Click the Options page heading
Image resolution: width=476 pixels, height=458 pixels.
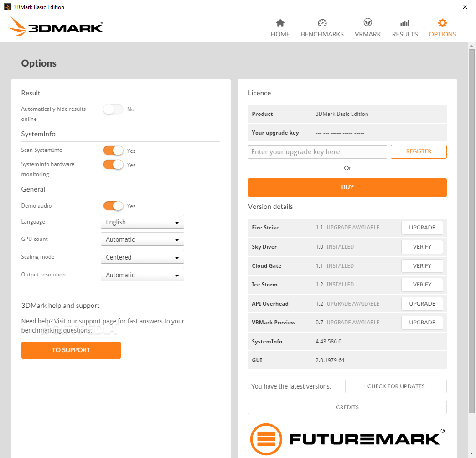pyautogui.click(x=39, y=63)
